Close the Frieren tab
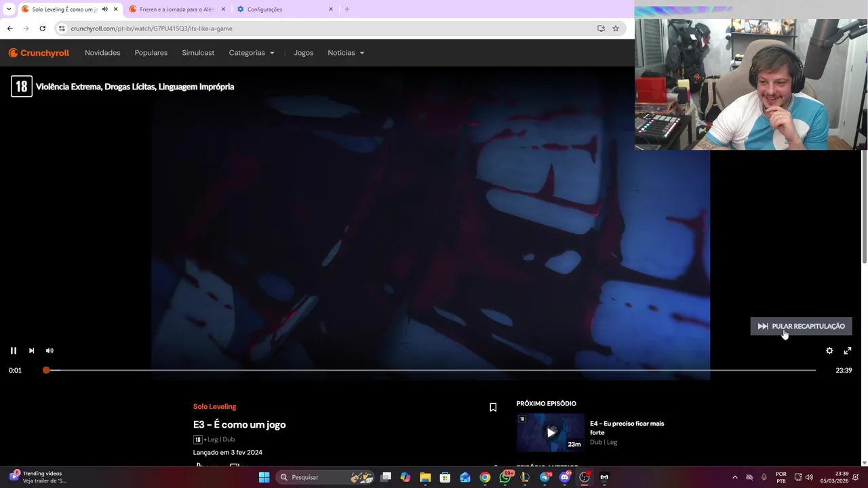868x488 pixels. 223,9
